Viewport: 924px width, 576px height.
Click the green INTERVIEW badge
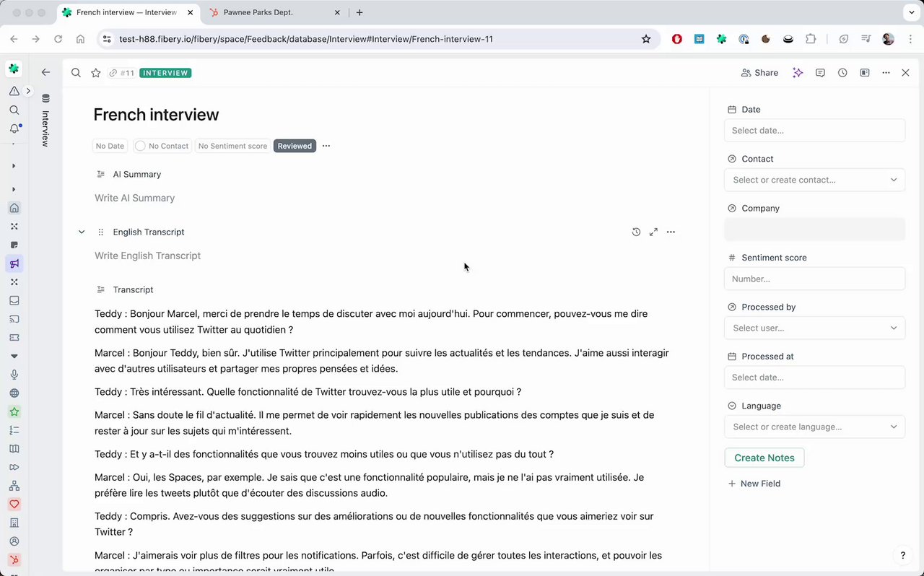(x=165, y=73)
